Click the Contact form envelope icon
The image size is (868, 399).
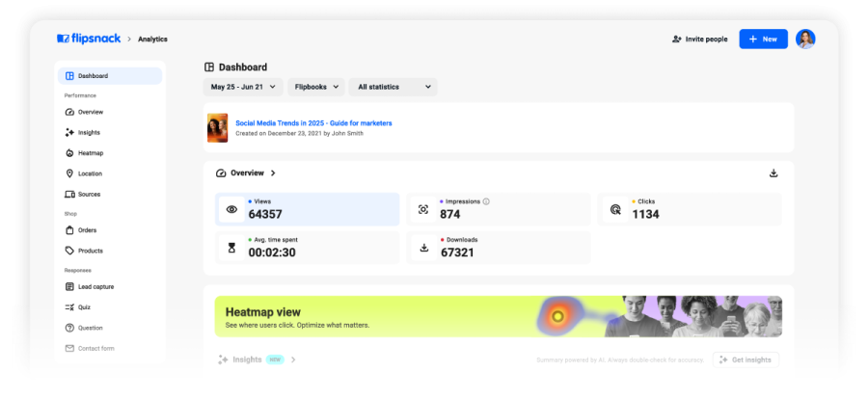point(69,349)
